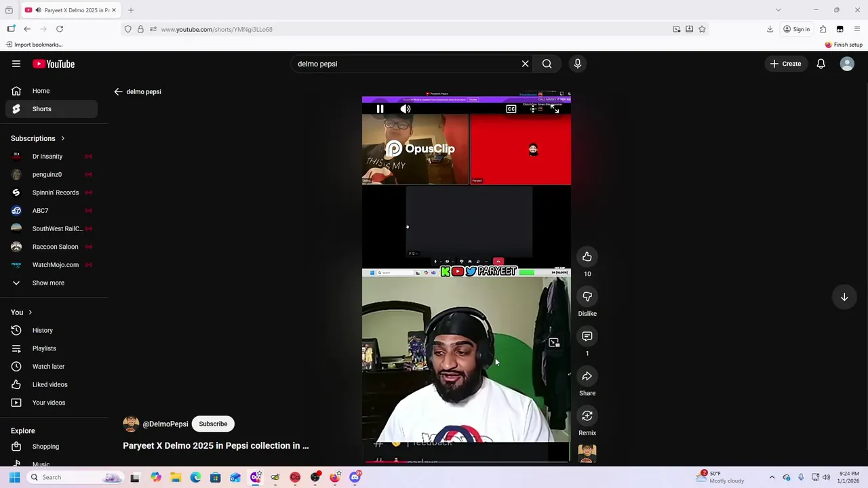Open the Windows Start menu

coord(14,477)
